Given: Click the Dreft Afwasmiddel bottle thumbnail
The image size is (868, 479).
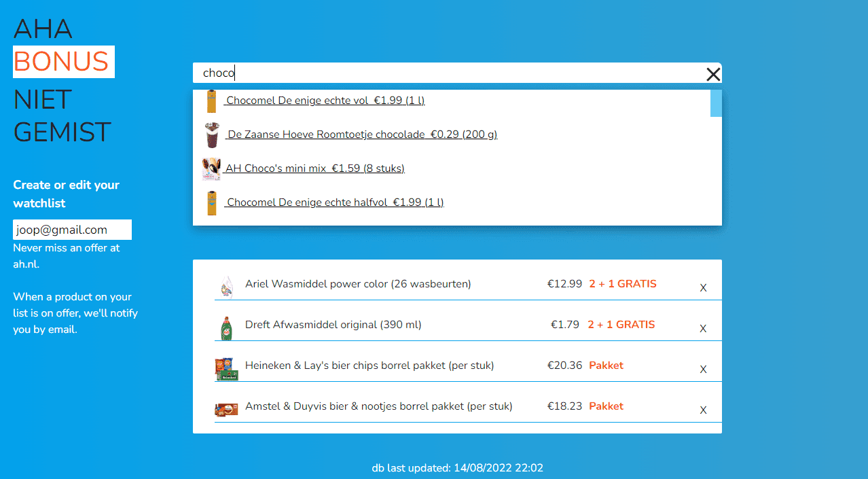Looking at the screenshot, I should (226, 327).
